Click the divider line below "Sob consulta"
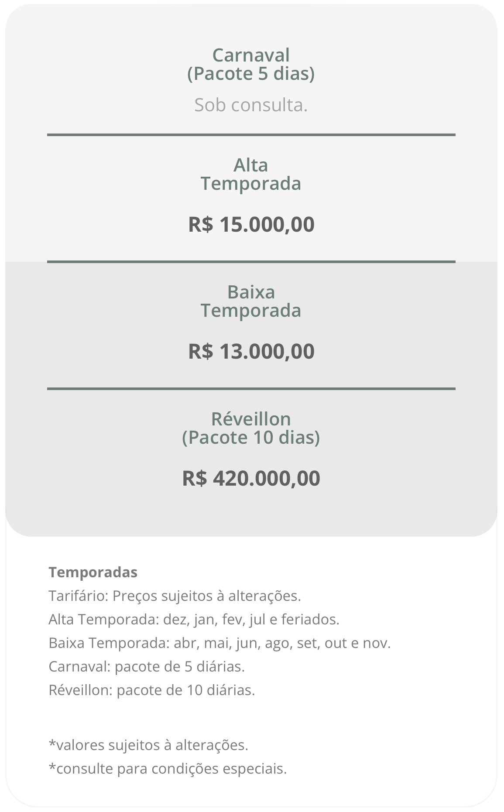The image size is (504, 812). 251,135
